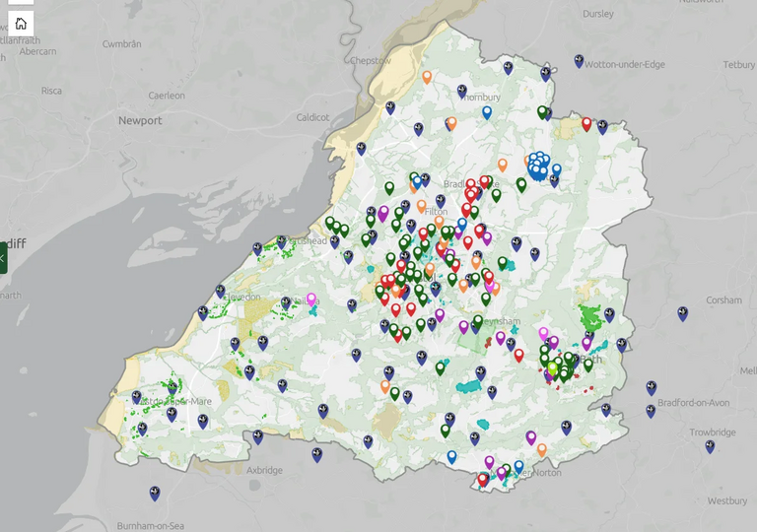Click Cwmbrân map label
Screen dimensions: 757x532
[121, 44]
